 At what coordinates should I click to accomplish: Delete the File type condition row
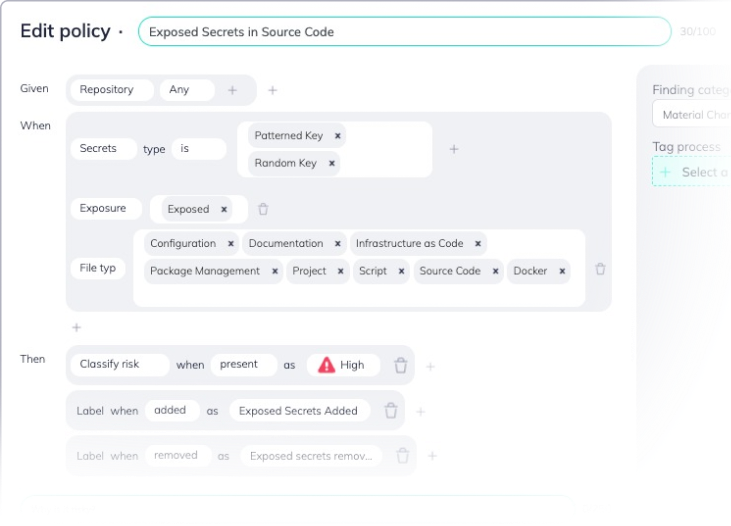pos(600,269)
